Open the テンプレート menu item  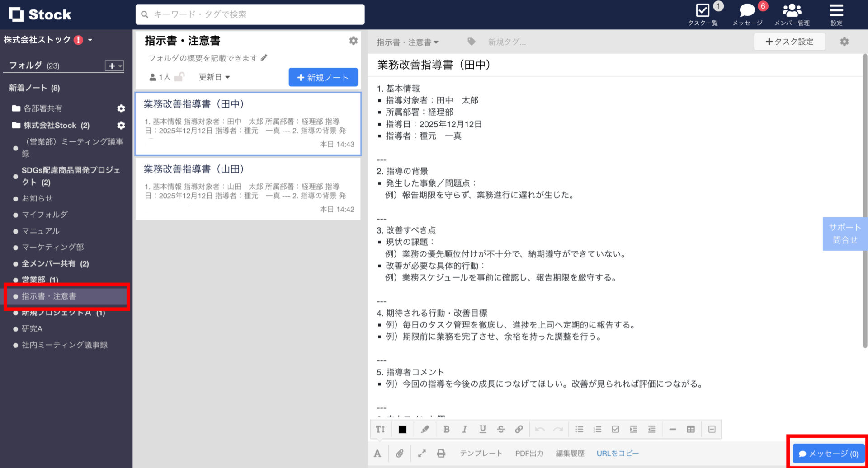click(481, 453)
